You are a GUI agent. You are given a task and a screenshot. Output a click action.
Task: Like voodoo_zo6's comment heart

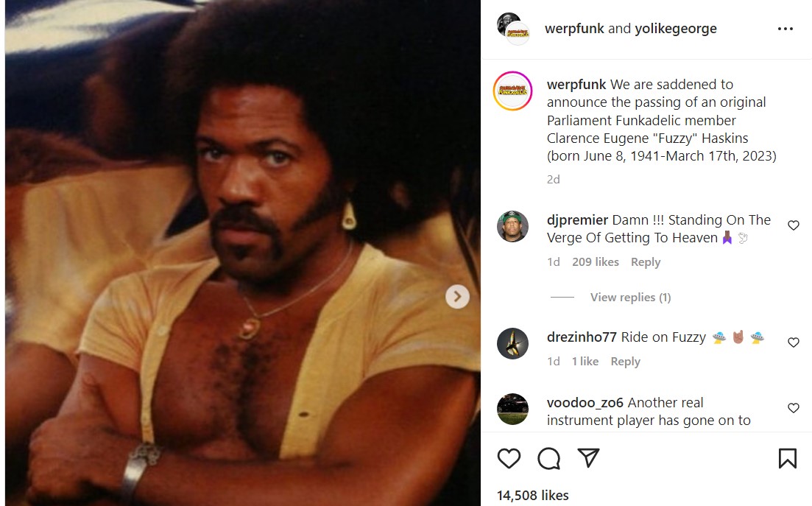tap(794, 408)
